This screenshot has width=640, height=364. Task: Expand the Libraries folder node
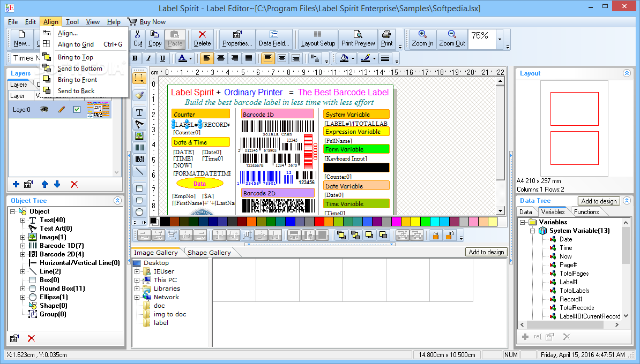(137, 289)
